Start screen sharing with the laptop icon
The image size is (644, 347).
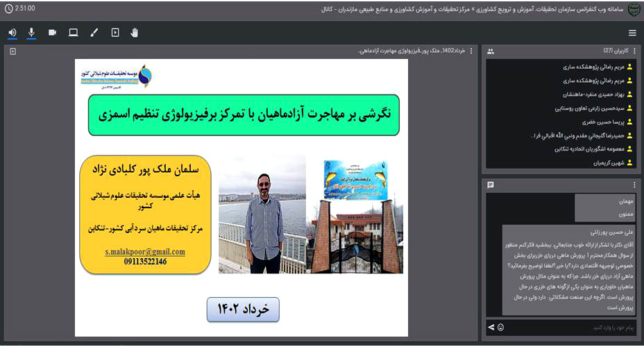(73, 33)
